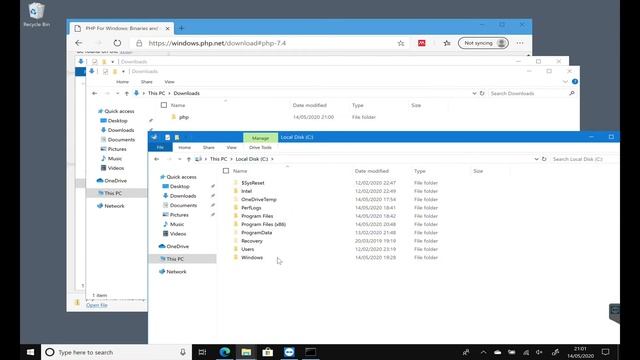
Task: Refresh the Downloads window
Action: click(x=482, y=93)
